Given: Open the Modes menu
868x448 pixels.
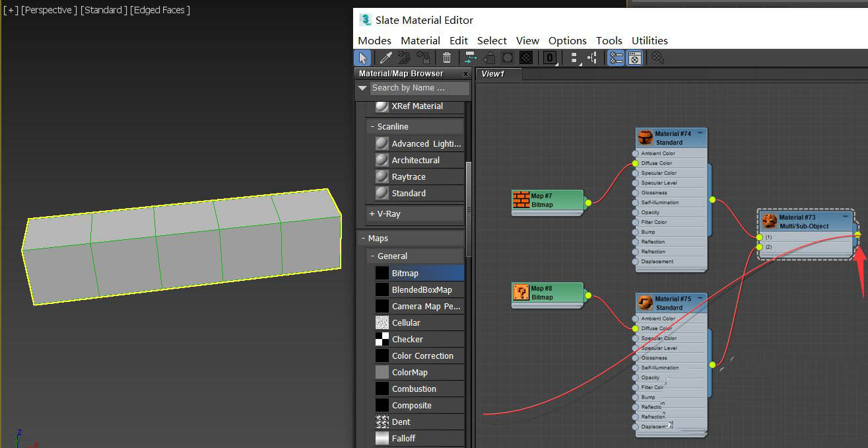Looking at the screenshot, I should [x=374, y=40].
